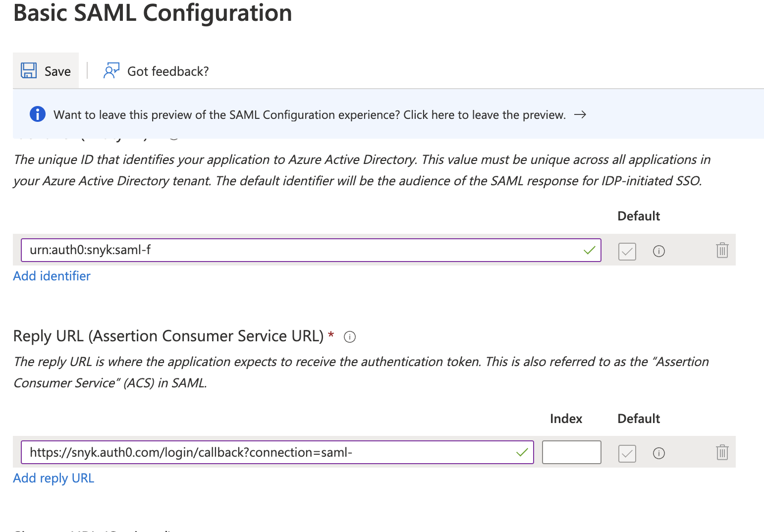The width and height of the screenshot is (764, 532).
Task: Click here to leave the preview
Action: (x=484, y=114)
